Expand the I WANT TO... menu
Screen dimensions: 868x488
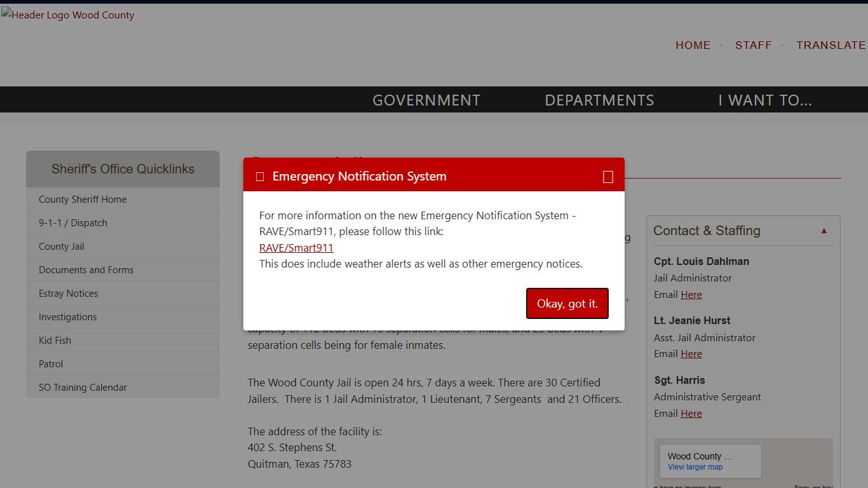point(764,100)
